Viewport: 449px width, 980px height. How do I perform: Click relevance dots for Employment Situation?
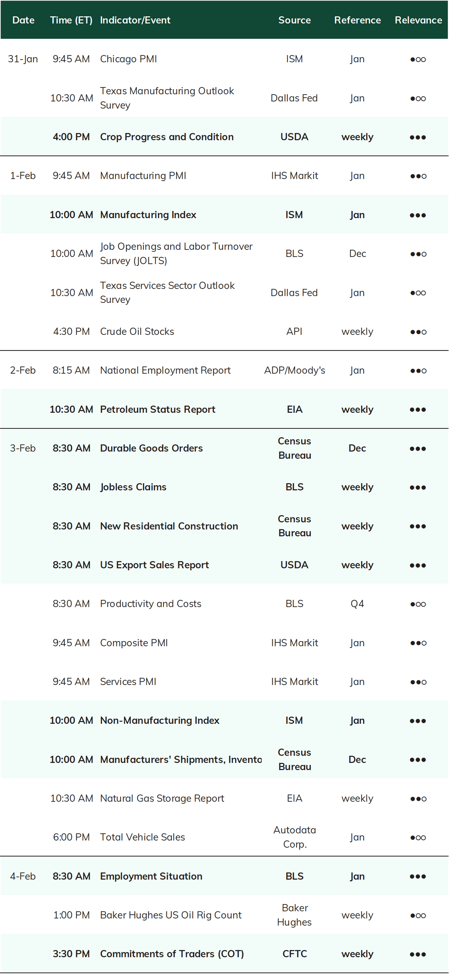click(x=418, y=876)
